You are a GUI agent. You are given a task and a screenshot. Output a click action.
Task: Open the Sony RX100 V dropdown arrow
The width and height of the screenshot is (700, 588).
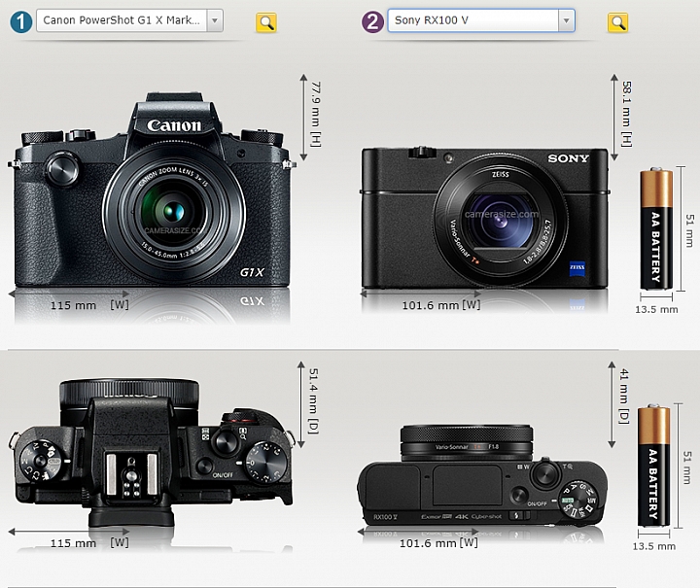coord(566,20)
